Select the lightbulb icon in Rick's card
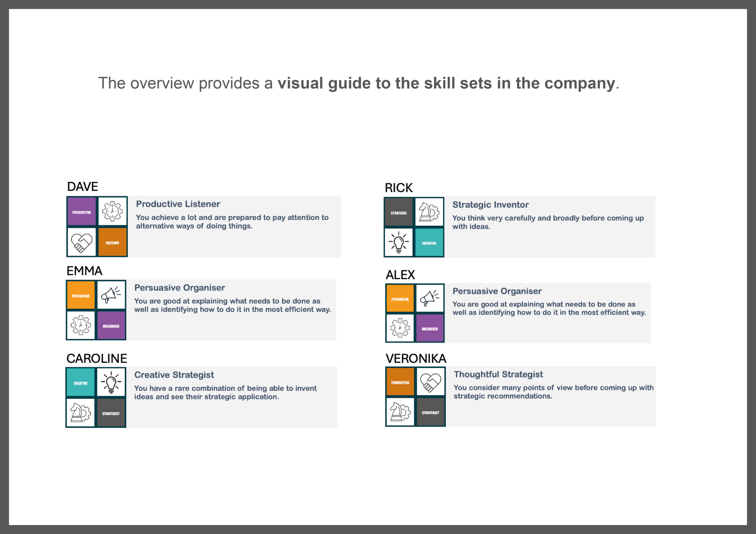This screenshot has width=756, height=534. pyautogui.click(x=398, y=242)
